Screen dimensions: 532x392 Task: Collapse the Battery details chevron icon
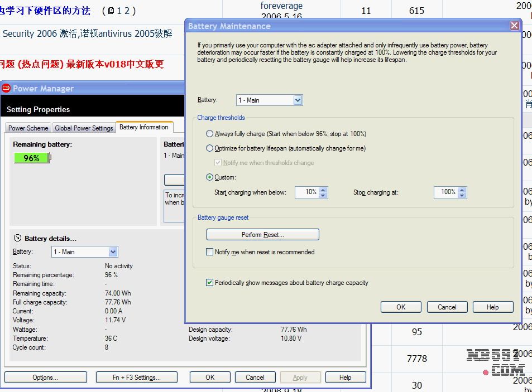pyautogui.click(x=17, y=238)
